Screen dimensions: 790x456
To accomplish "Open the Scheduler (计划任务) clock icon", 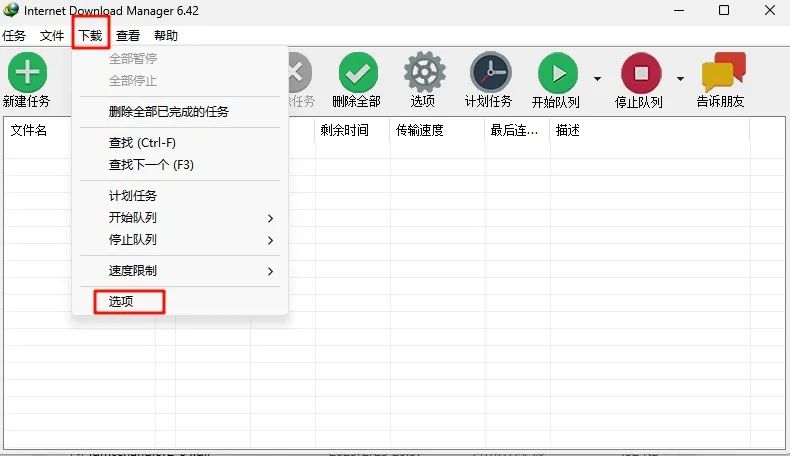I will [491, 73].
